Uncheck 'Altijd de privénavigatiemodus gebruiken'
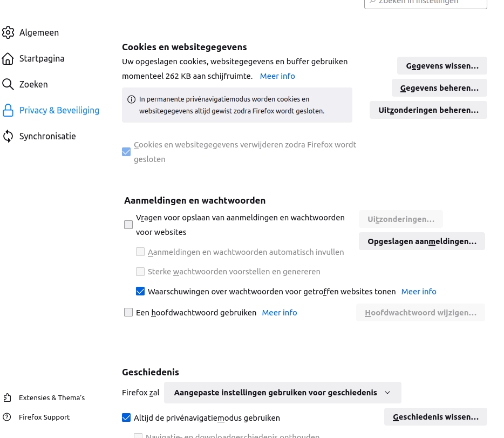Screen dimensions: 504x438 126,417
